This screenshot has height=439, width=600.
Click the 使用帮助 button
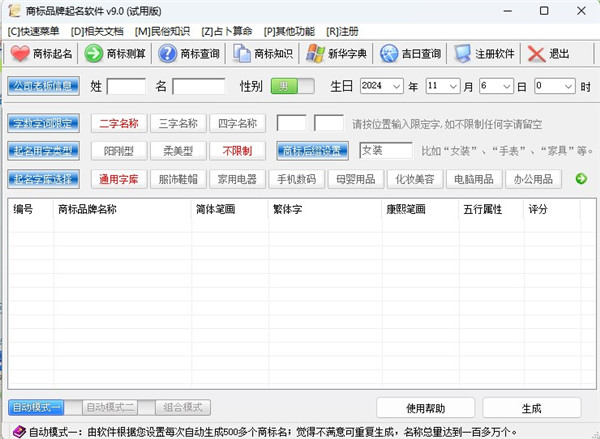click(426, 408)
